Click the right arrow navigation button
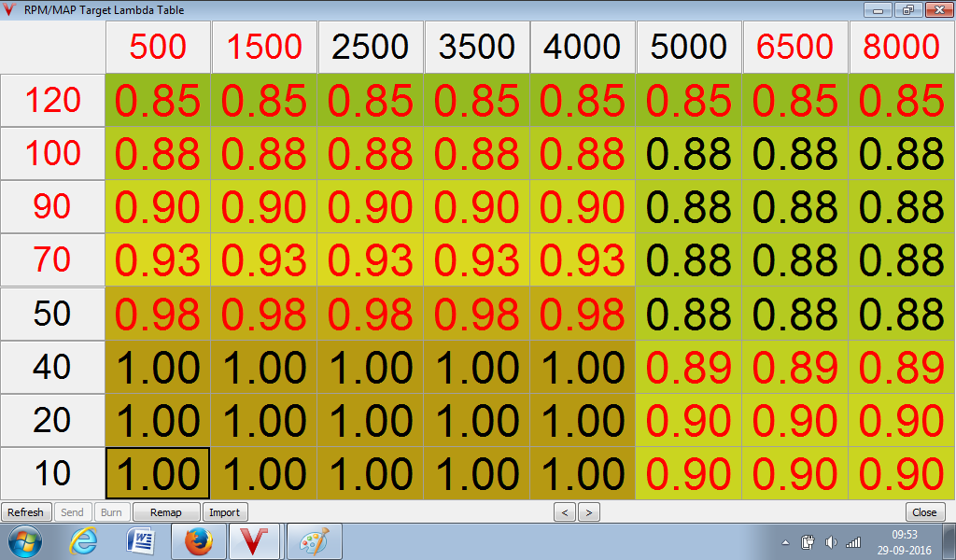The width and height of the screenshot is (956, 560). (588, 512)
